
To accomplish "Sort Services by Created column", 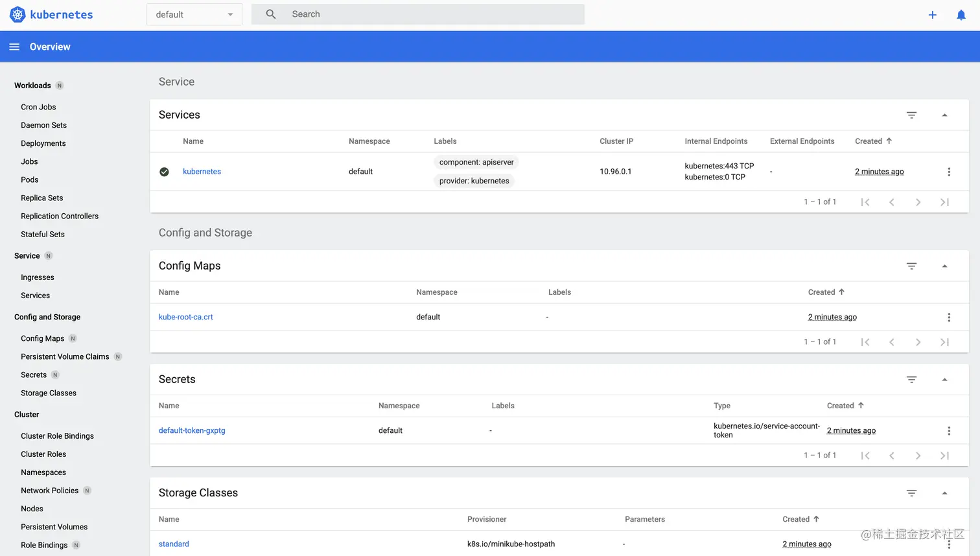I will pos(873,141).
